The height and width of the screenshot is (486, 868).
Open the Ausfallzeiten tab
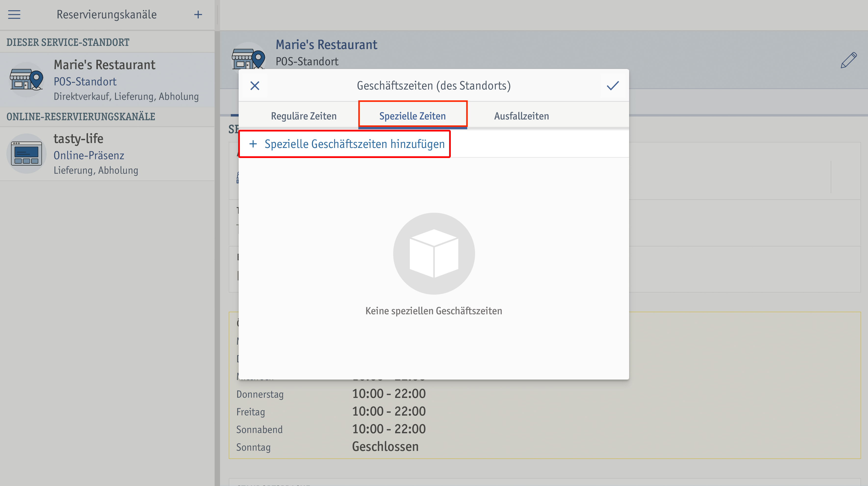point(521,116)
